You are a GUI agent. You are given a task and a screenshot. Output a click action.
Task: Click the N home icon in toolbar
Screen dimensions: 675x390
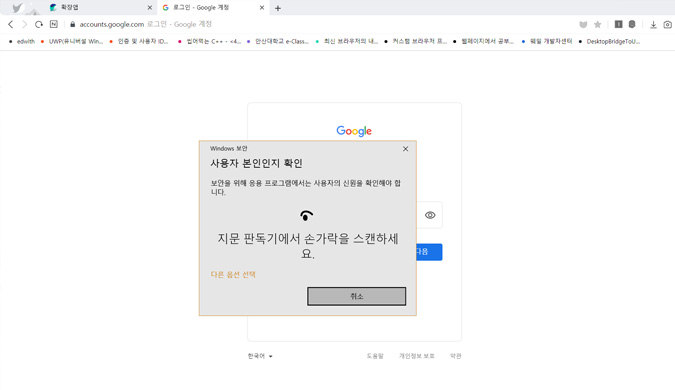[54, 24]
